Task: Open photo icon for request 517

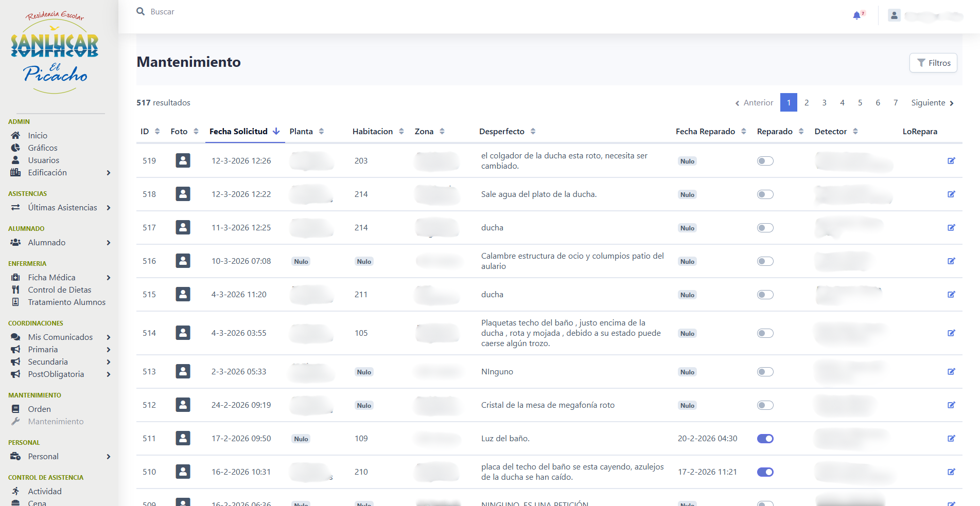Action: (x=183, y=227)
